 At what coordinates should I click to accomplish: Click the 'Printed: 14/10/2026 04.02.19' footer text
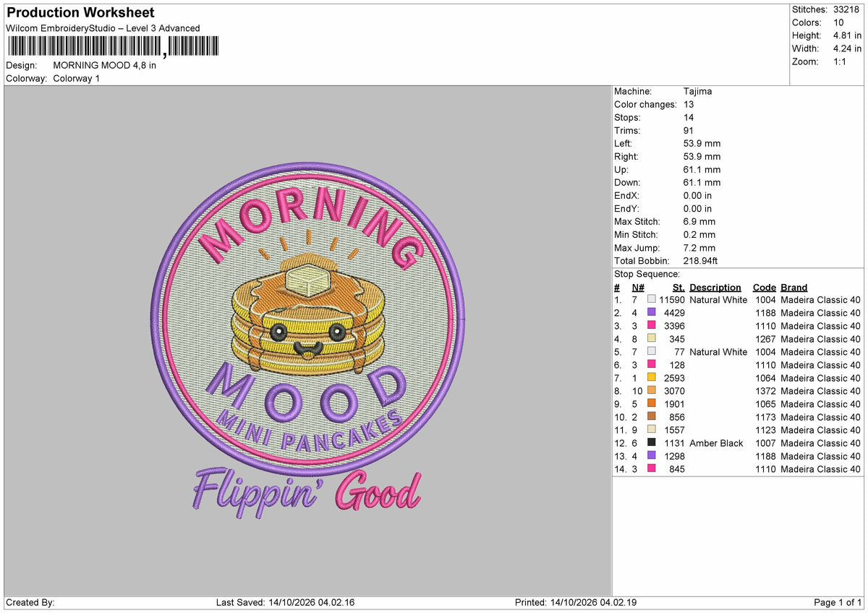point(576,602)
